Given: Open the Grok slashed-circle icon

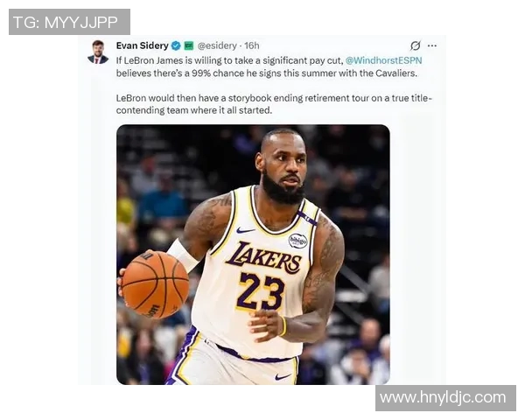Looking at the screenshot, I should click(415, 45).
